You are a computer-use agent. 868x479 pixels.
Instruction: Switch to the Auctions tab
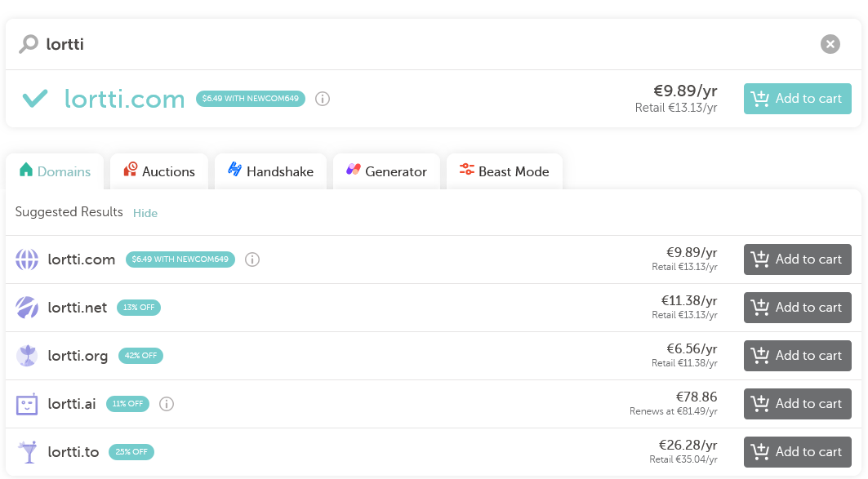(x=159, y=171)
